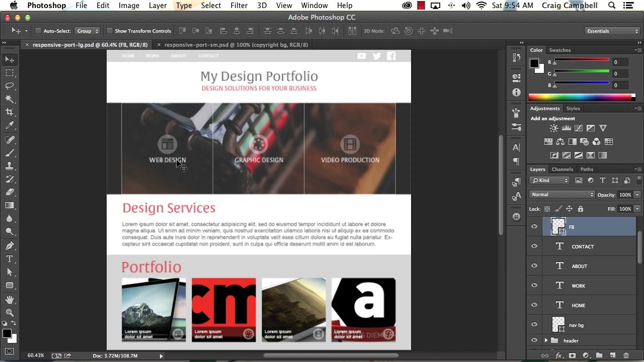
Task: Select the Horizontal Type tool
Action: pyautogui.click(x=10, y=259)
